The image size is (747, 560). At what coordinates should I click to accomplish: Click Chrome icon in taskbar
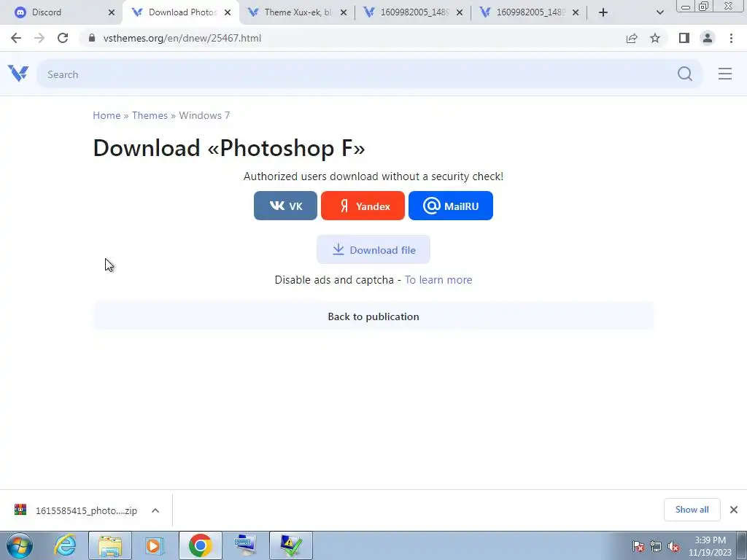[x=201, y=545]
